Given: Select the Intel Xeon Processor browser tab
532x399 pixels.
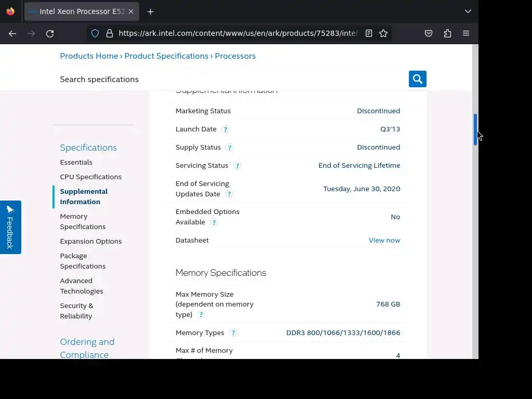Looking at the screenshot, I should click(82, 11).
